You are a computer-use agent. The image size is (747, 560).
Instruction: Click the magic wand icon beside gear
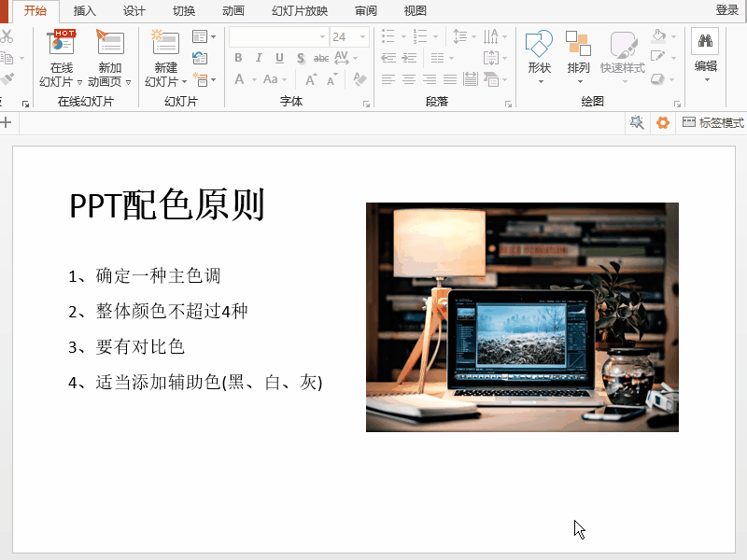click(x=637, y=122)
